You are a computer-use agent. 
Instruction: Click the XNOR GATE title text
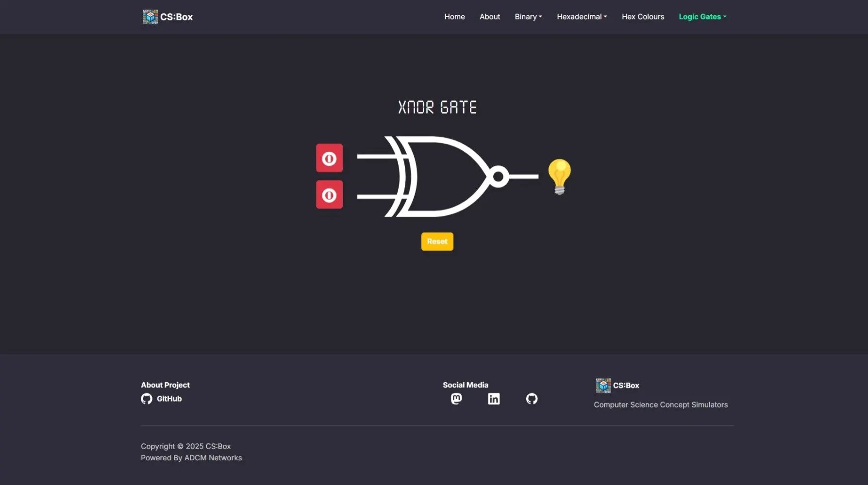(x=437, y=107)
